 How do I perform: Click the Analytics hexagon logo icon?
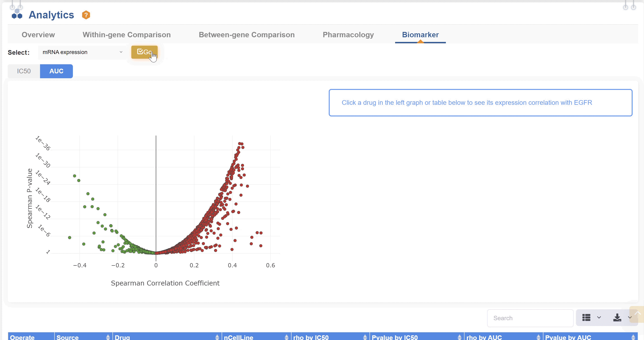tap(17, 14)
